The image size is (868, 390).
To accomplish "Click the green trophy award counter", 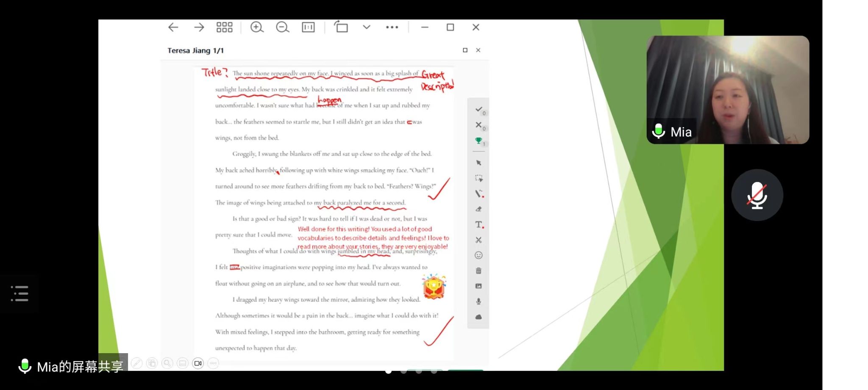I will pos(479,141).
